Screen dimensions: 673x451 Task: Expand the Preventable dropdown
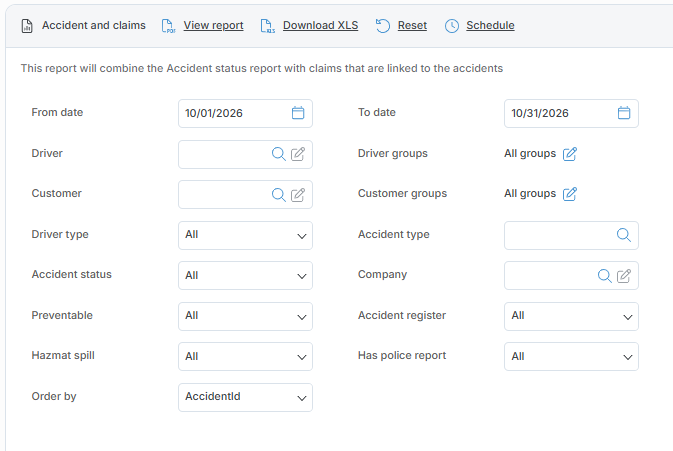click(246, 316)
